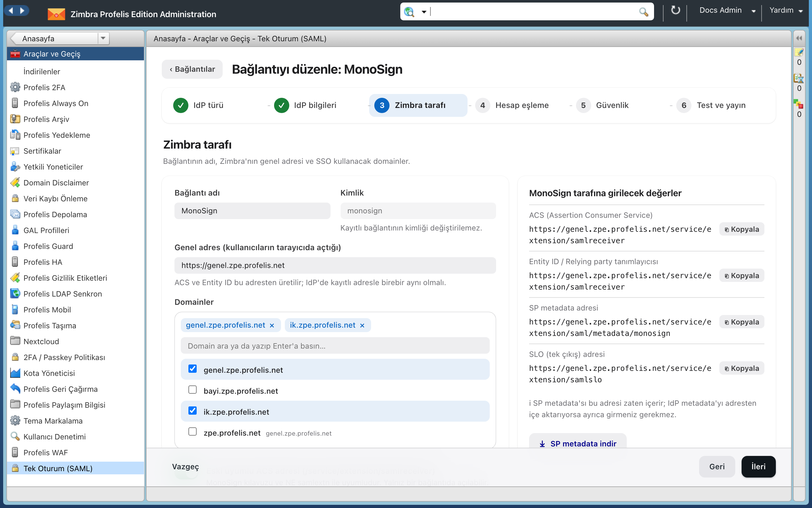Open search type dropdown arrow
The image size is (812, 508).
(x=424, y=12)
